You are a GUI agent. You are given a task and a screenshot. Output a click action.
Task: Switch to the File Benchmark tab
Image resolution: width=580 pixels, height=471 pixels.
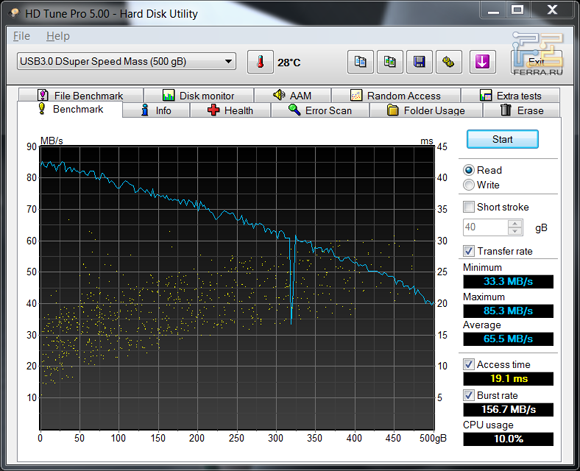tap(81, 95)
